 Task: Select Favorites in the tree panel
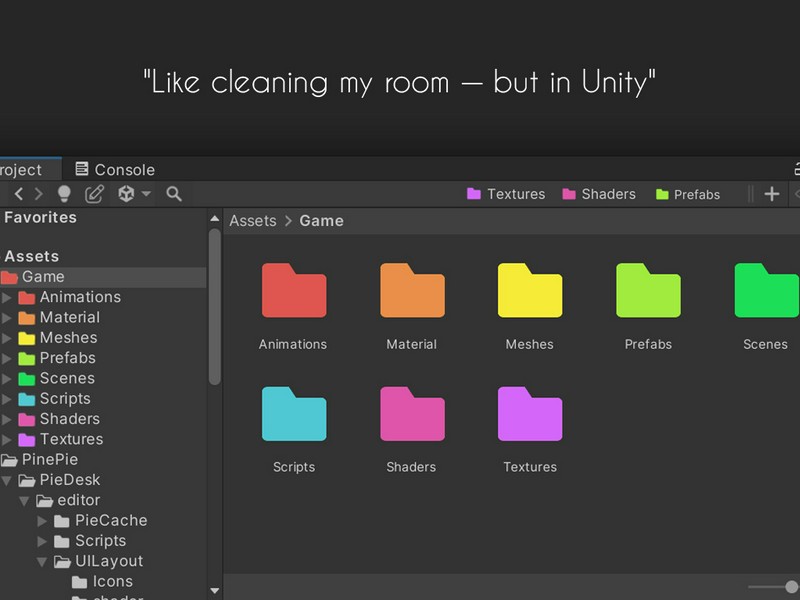[x=40, y=217]
